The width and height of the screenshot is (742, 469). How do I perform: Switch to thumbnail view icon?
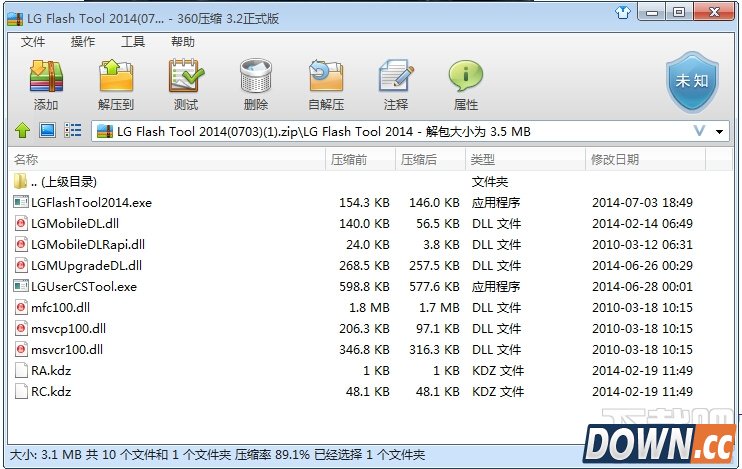click(47, 130)
